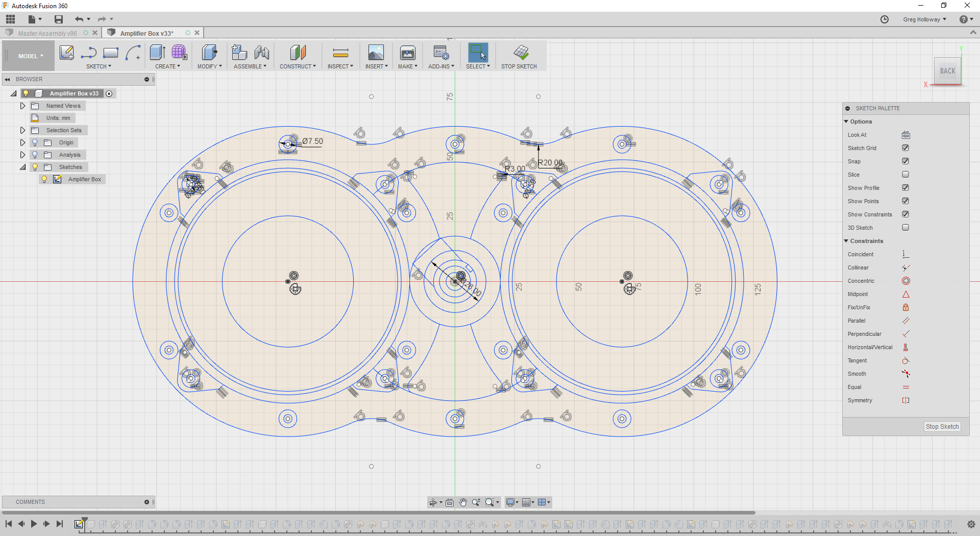Apply the Tangent constraint

click(906, 360)
